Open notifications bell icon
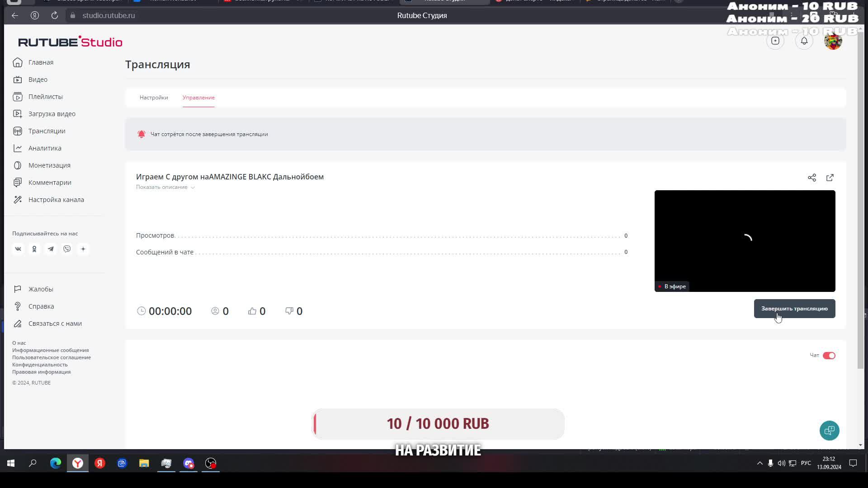This screenshot has height=488, width=868. pyautogui.click(x=804, y=41)
